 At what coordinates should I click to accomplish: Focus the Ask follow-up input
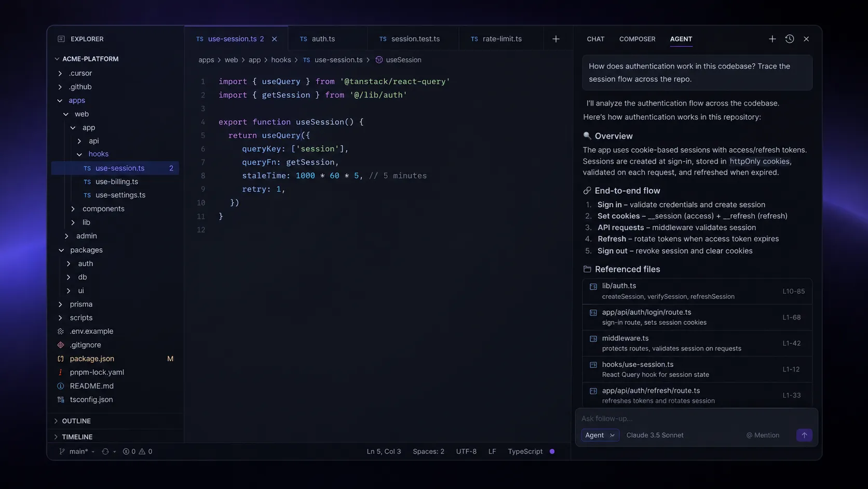[696, 419]
